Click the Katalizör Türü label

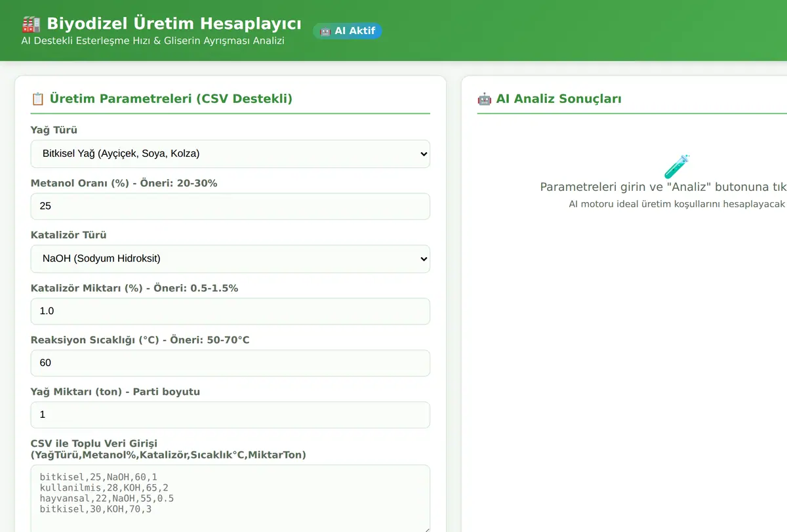[x=68, y=235]
